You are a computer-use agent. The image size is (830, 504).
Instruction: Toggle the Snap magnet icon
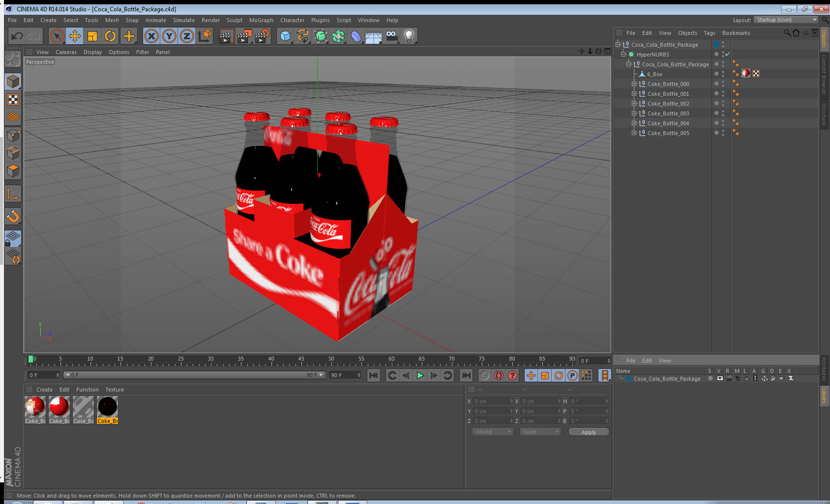(13, 216)
